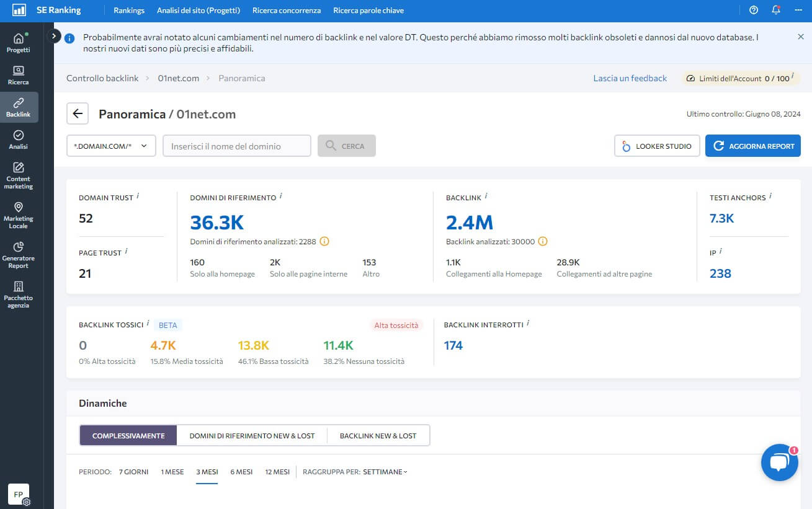Click the SE Ranking logo icon
The image size is (812, 509).
[x=19, y=10]
